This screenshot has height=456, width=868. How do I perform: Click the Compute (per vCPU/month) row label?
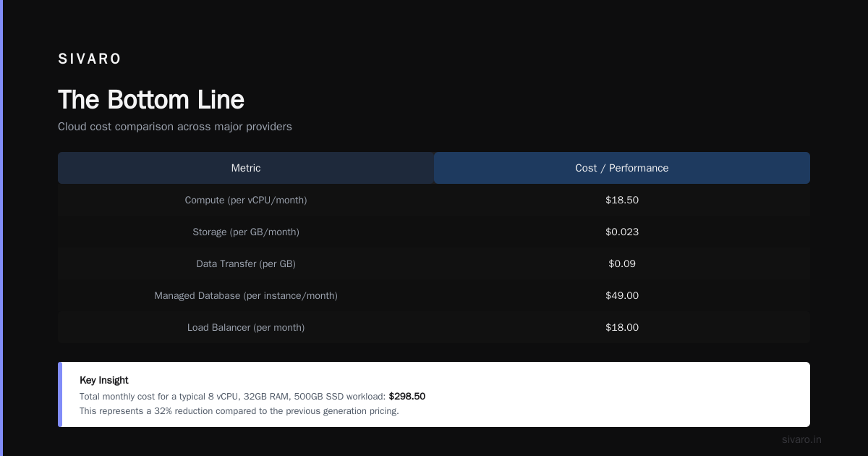tap(246, 200)
